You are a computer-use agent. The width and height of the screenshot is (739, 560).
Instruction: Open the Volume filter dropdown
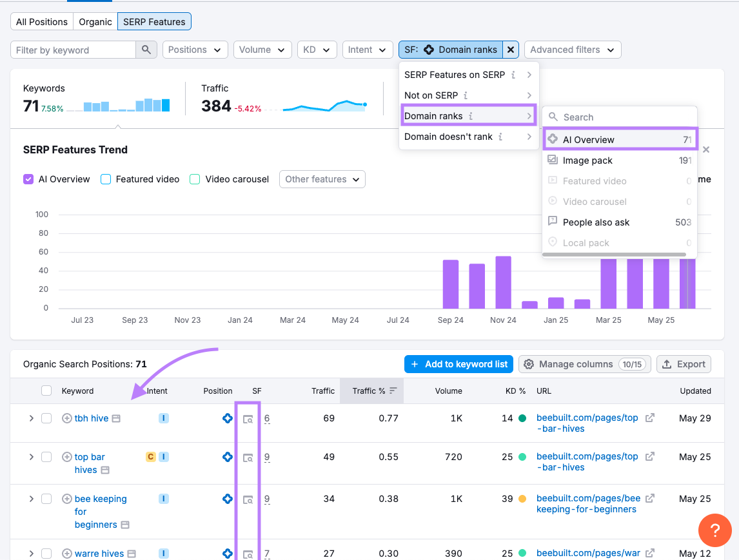tap(262, 50)
